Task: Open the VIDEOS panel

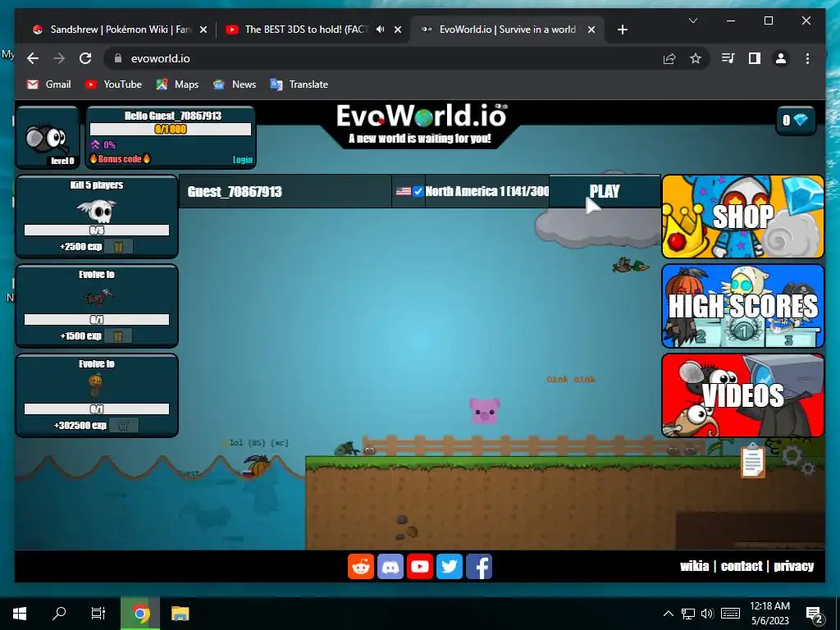Action: [x=743, y=395]
